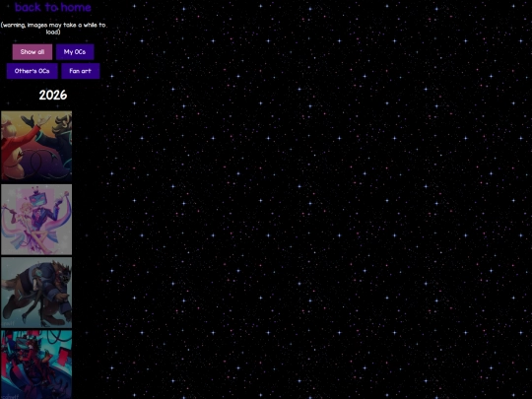
Task: Filter gallery by 'My OCs'
Action: point(75,52)
